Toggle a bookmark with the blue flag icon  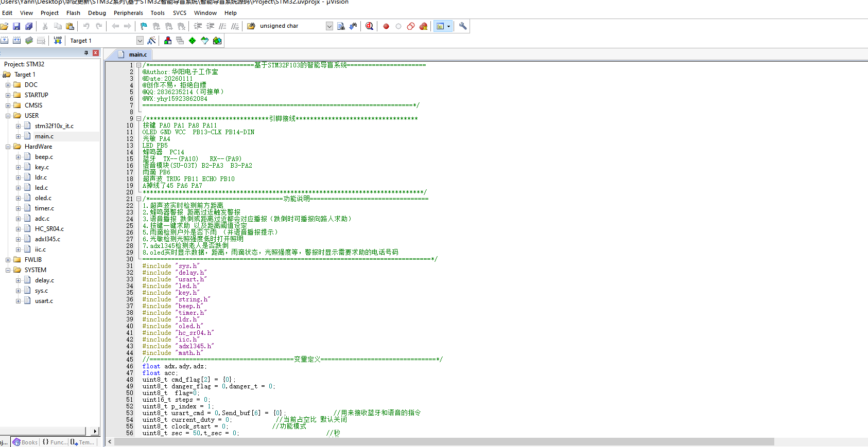point(144,26)
